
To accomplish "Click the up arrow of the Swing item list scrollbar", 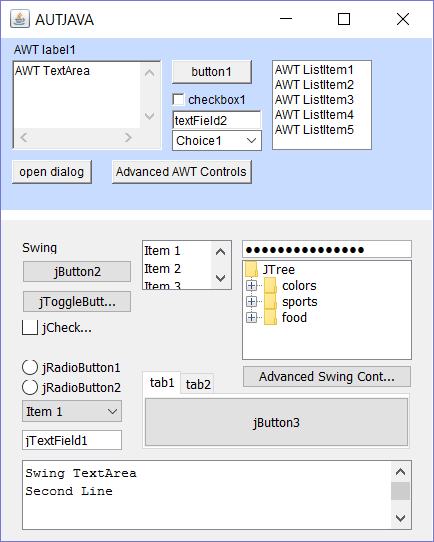I will point(220,252).
